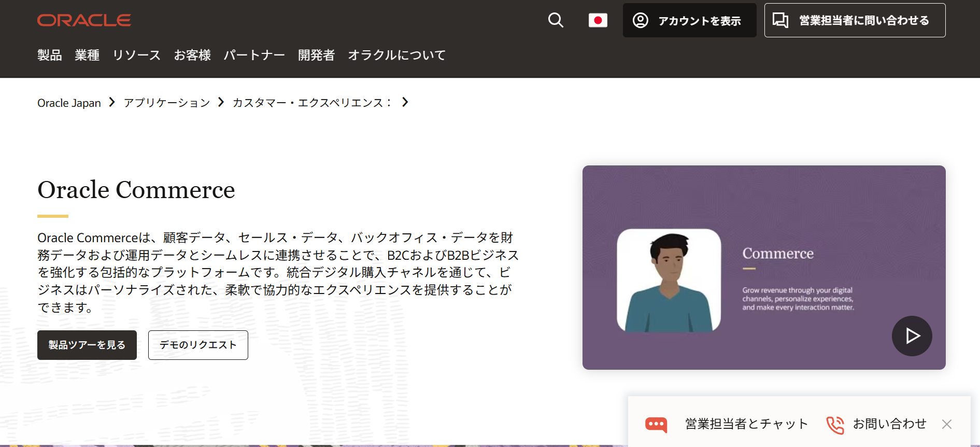980x447 pixels.
Task: Click 製品ツアーを見る button
Action: (87, 345)
